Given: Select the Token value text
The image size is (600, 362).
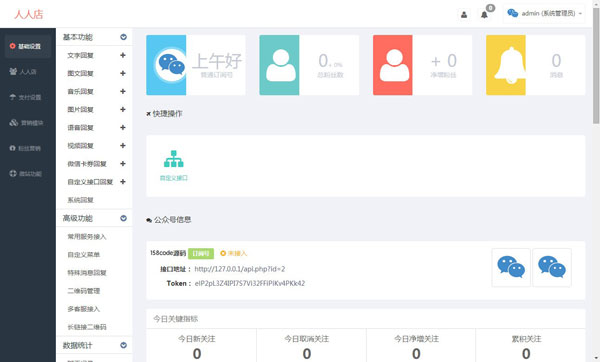Looking at the screenshot, I should click(250, 284).
